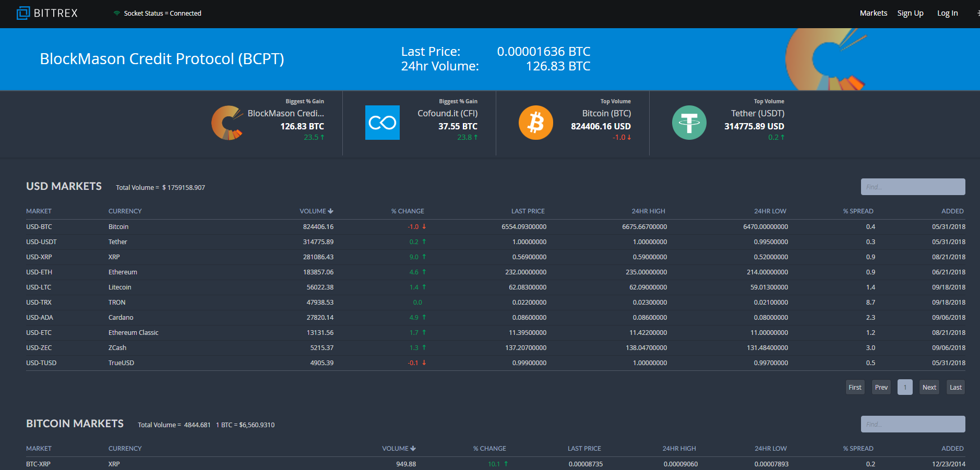Screen dimensions: 980x470
Task: Click the 824406.16 volume cell
Action: 318,227
